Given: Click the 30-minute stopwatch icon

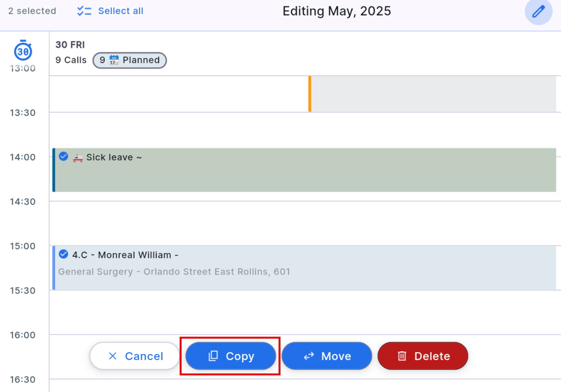Looking at the screenshot, I should [23, 51].
